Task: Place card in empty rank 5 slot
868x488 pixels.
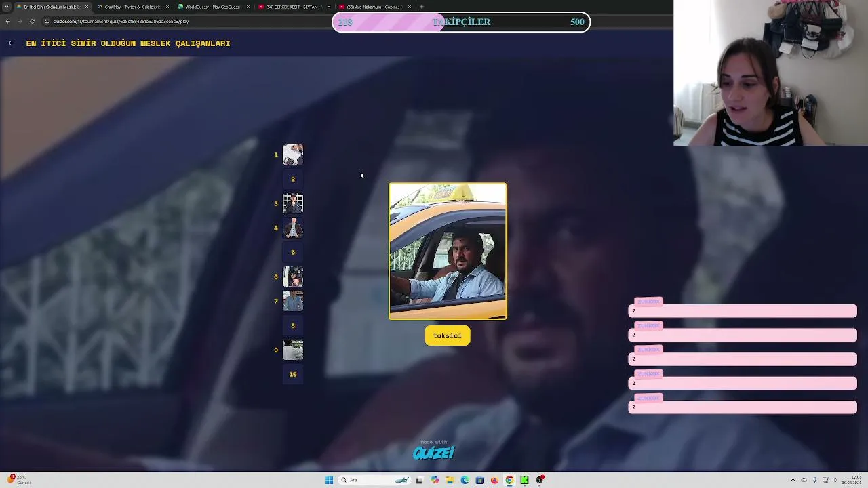Action: [x=293, y=252]
